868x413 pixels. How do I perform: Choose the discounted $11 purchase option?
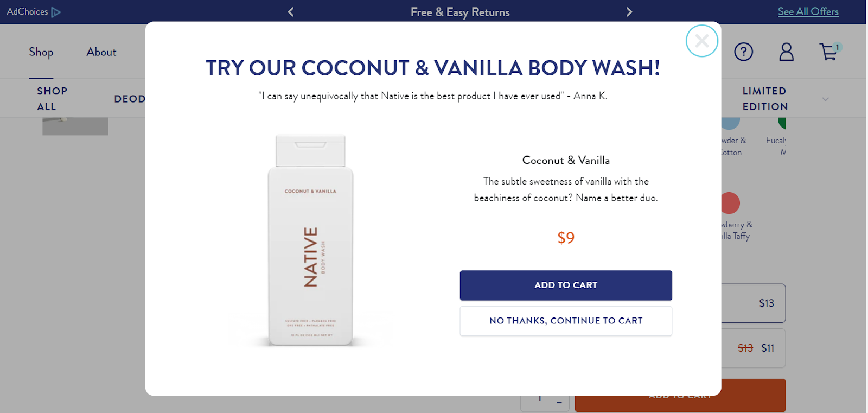click(x=753, y=348)
